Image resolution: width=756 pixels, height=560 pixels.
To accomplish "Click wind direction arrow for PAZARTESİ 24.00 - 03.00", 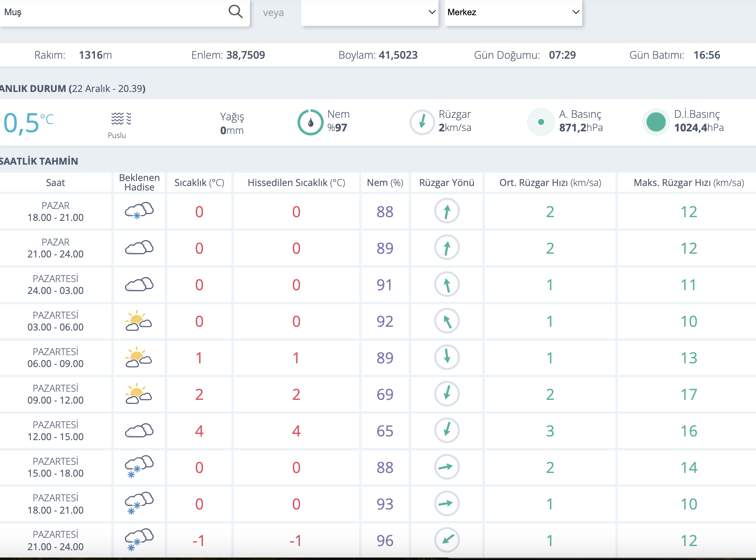I will tap(447, 284).
